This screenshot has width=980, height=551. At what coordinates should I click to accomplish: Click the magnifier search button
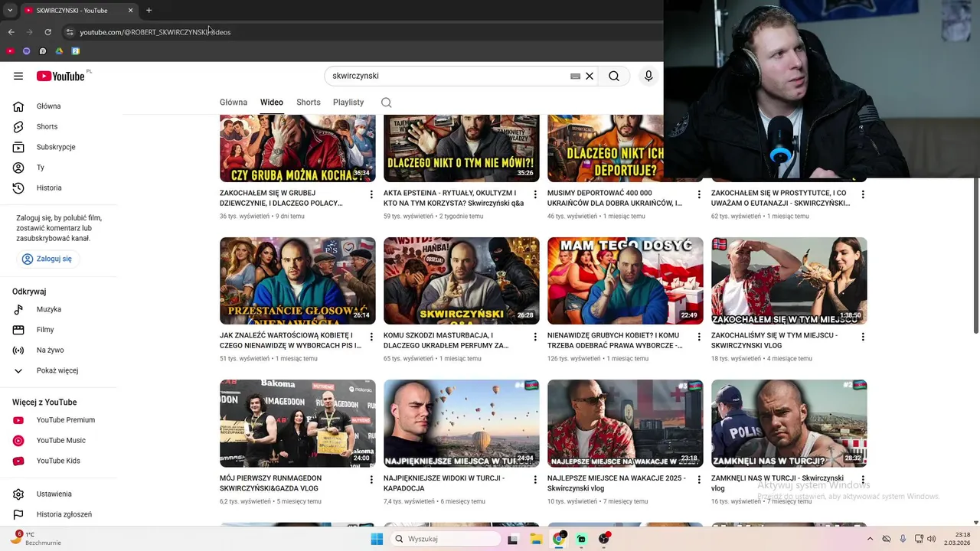(614, 76)
